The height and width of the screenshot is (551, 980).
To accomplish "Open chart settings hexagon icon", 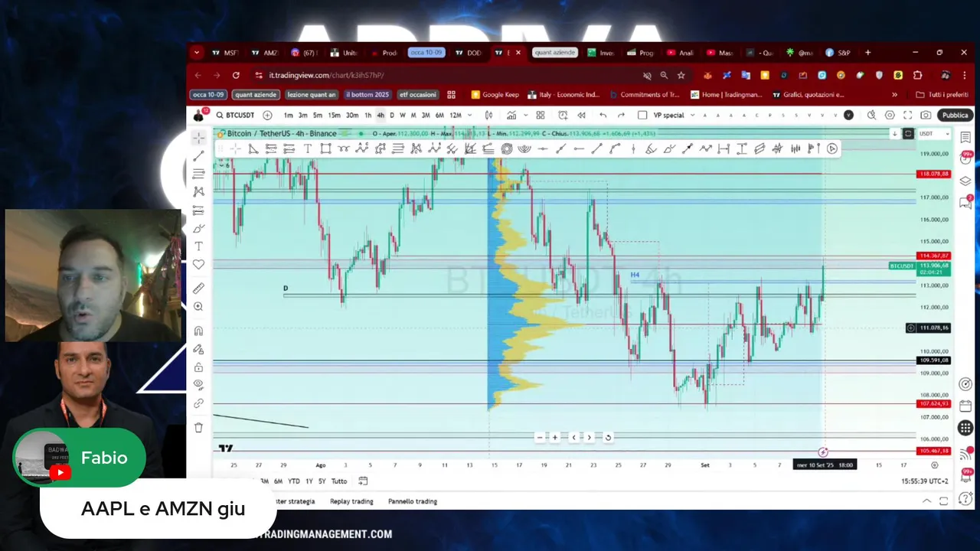I will pos(890,115).
